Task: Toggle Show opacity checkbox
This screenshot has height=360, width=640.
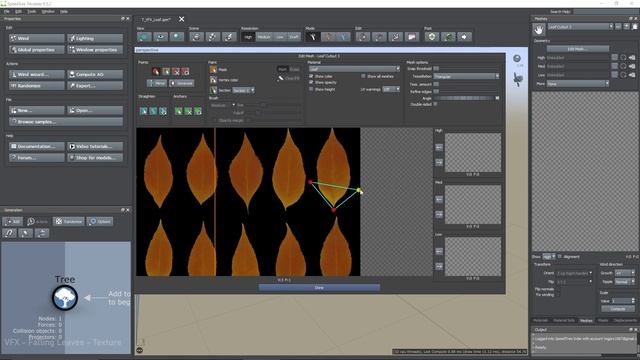Action: (311, 82)
